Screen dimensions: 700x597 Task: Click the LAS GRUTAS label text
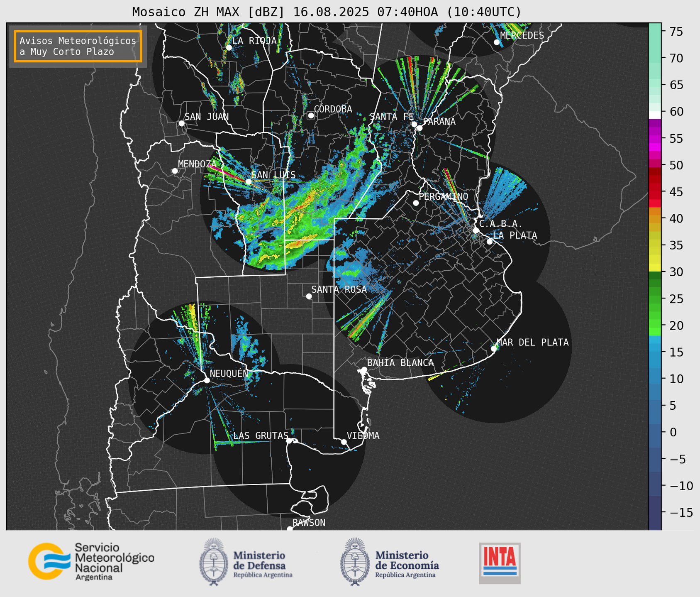point(261,436)
